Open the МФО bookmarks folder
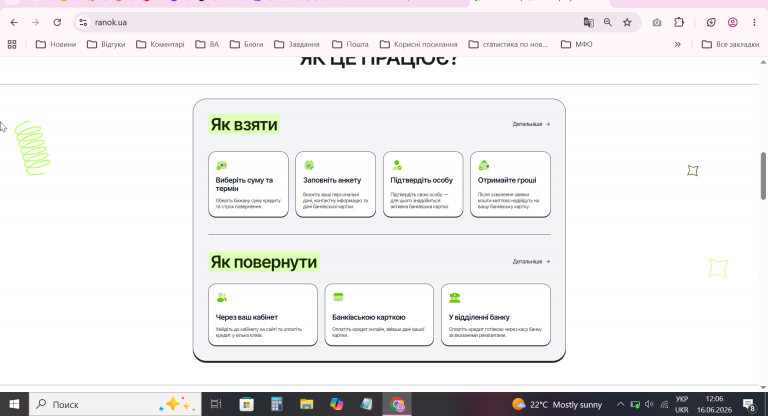Image resolution: width=768 pixels, height=416 pixels. click(x=576, y=45)
